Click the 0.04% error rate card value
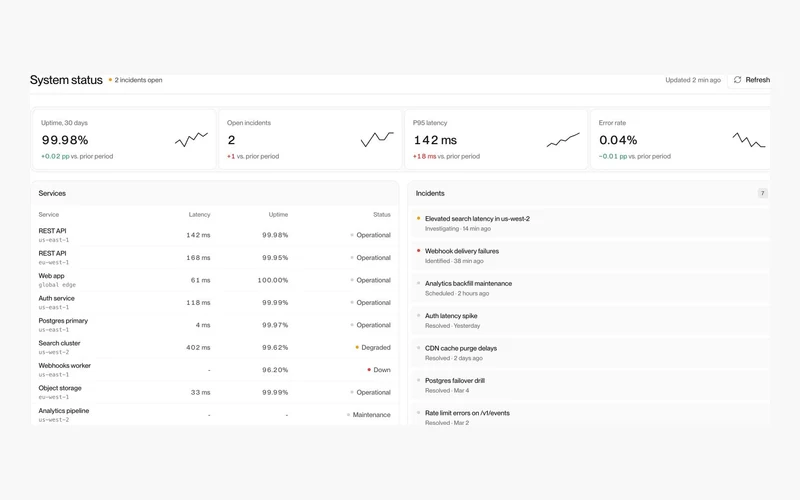The height and width of the screenshot is (500, 800). click(x=618, y=140)
